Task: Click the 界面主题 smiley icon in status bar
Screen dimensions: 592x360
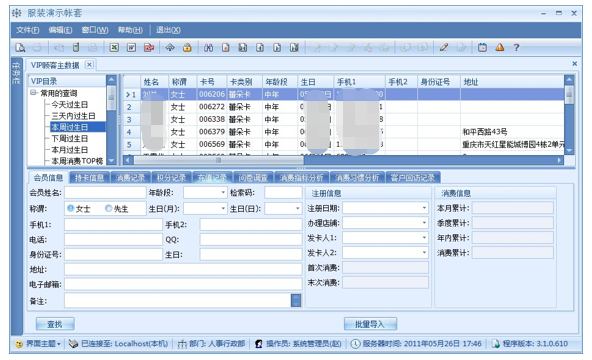Action: 19,344
